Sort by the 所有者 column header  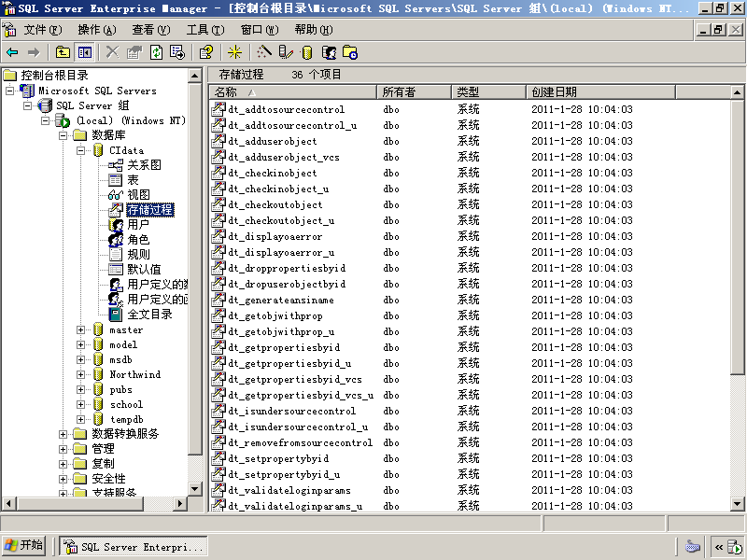tap(414, 91)
